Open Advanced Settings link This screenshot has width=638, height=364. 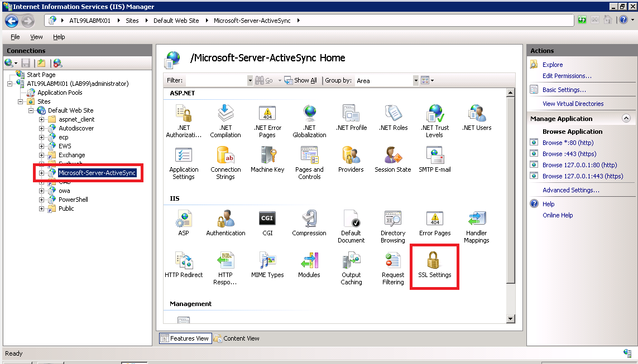570,190
